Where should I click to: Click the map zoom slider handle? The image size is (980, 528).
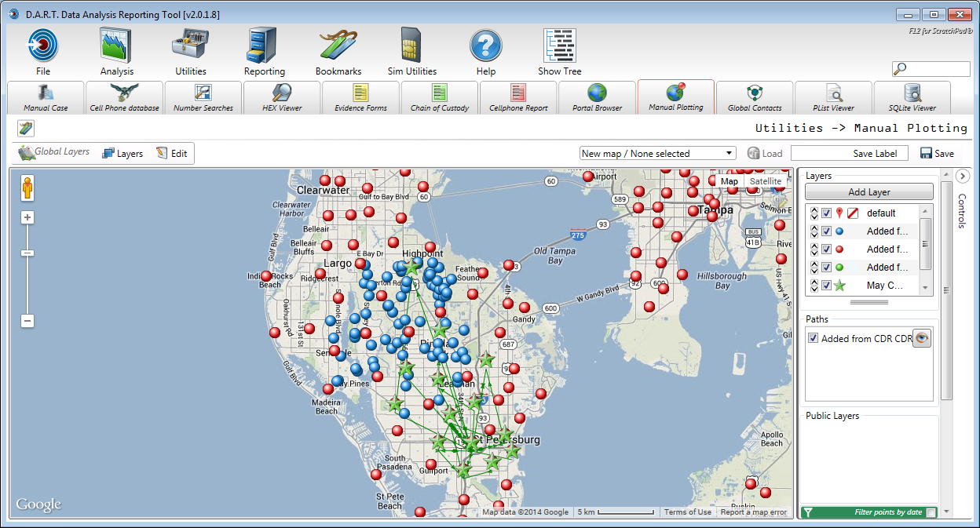coord(27,253)
